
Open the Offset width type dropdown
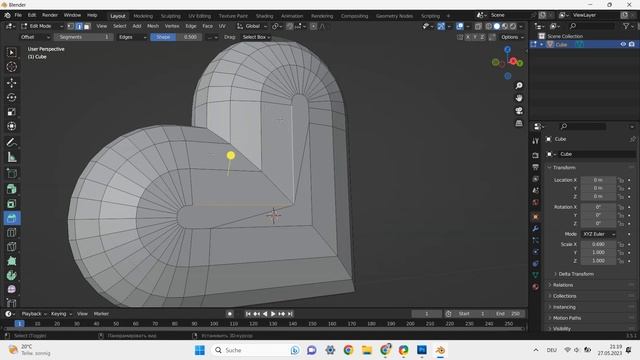point(35,37)
